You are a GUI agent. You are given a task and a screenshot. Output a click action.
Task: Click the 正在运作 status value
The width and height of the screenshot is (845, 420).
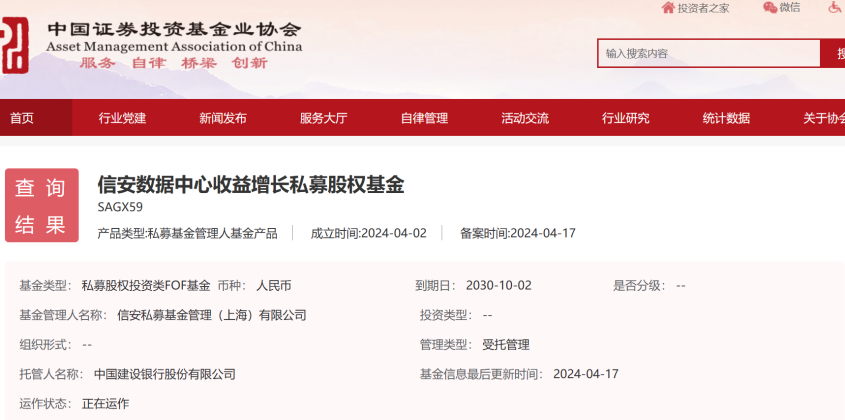point(106,403)
